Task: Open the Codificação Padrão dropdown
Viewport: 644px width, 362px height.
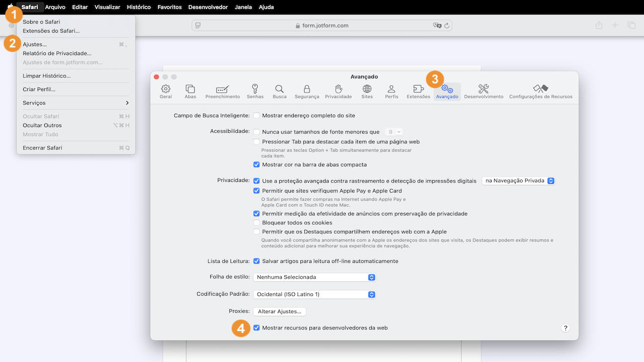Action: click(x=314, y=295)
